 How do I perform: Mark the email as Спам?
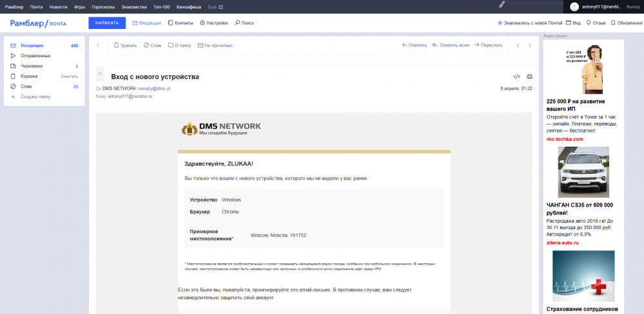coord(153,46)
